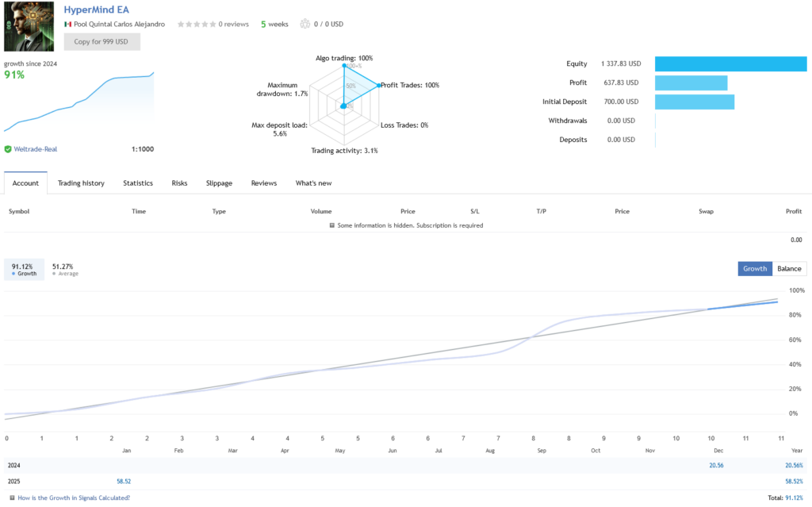Open the Weltrade-Real broker link

pos(35,149)
